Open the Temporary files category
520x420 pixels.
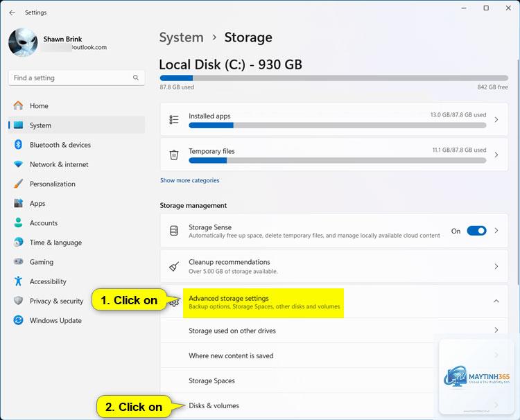pyautogui.click(x=333, y=155)
